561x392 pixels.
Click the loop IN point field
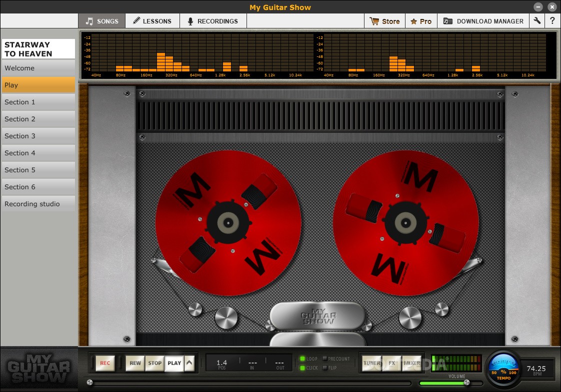(x=252, y=364)
